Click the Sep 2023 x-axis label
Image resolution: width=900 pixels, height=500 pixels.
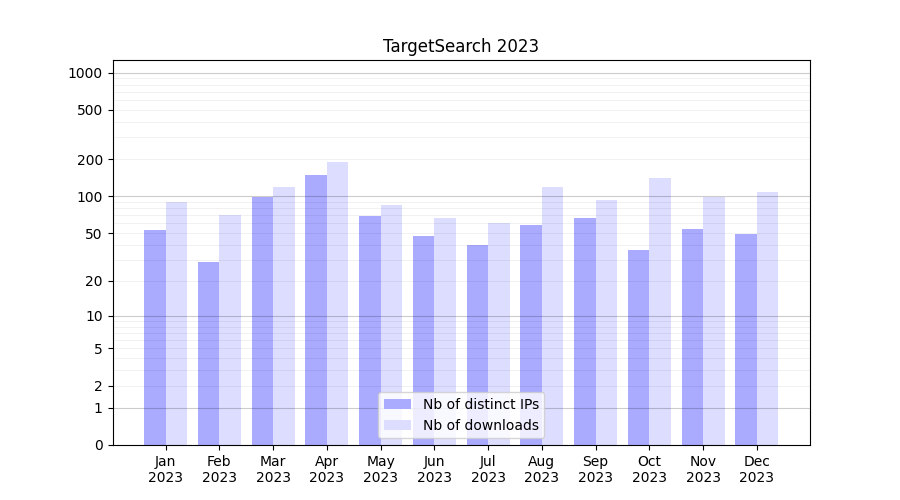595,469
